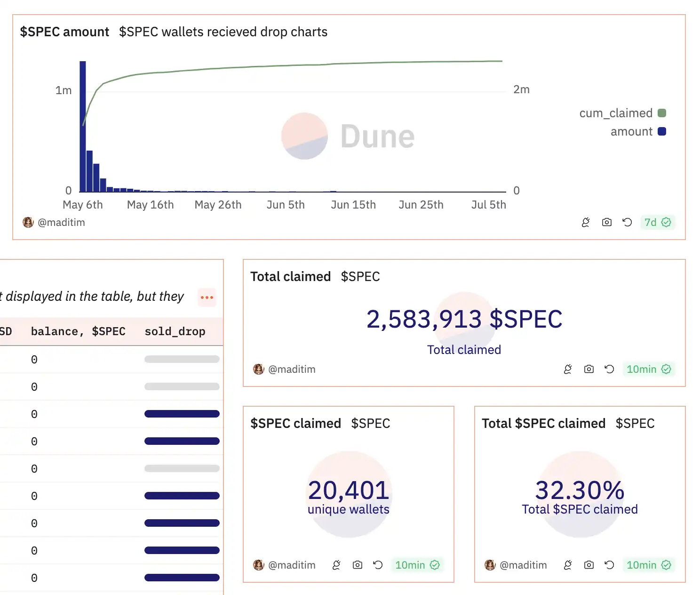This screenshot has width=700, height=595.
Task: Take screenshot of Total claimed panel
Action: [x=589, y=369]
